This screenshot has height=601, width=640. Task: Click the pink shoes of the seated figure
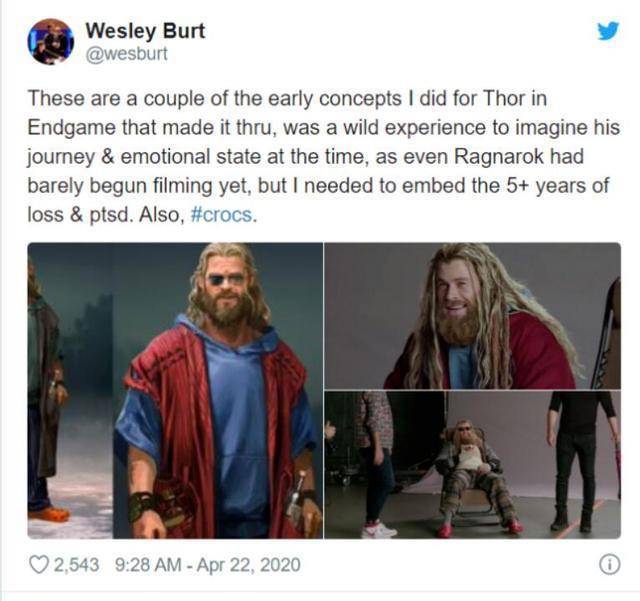480,528
